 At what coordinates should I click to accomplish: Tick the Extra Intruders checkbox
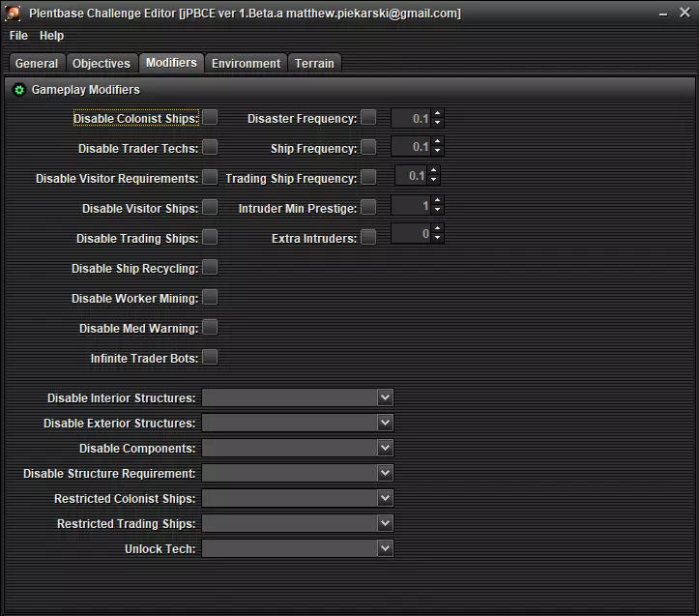pyautogui.click(x=368, y=237)
